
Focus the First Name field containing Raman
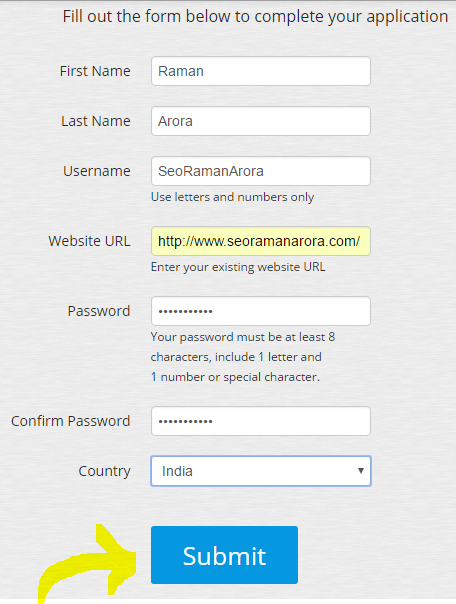(261, 71)
